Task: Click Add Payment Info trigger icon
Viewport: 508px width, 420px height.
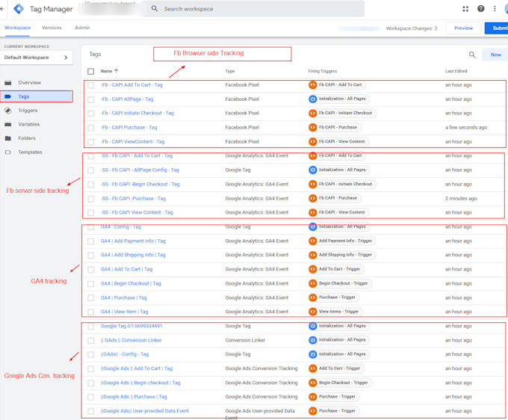Action: [312, 241]
